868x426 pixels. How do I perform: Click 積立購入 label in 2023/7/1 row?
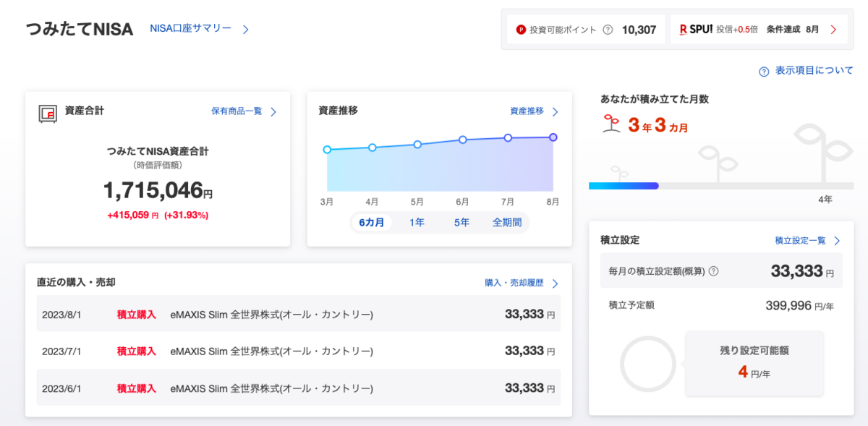(137, 351)
